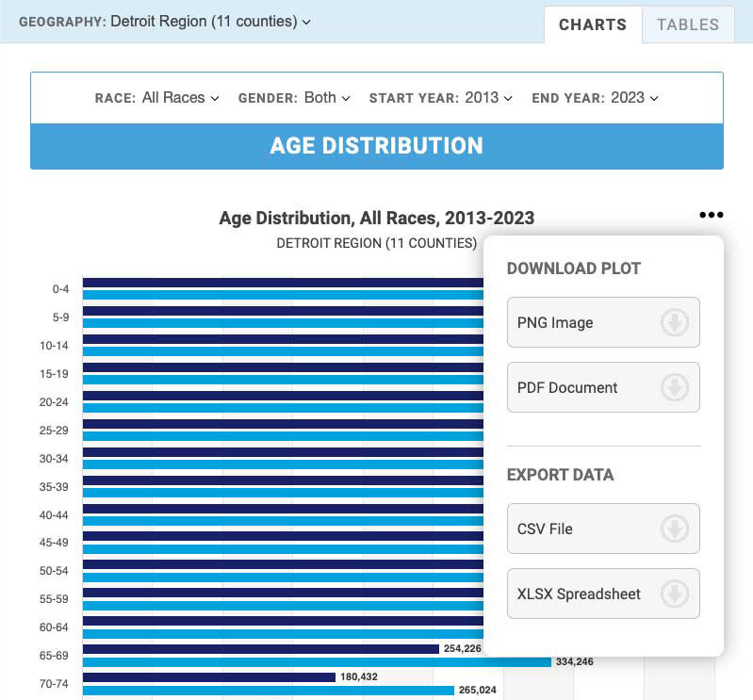The image size is (753, 700).
Task: Switch to the Charts tab
Action: click(x=593, y=24)
